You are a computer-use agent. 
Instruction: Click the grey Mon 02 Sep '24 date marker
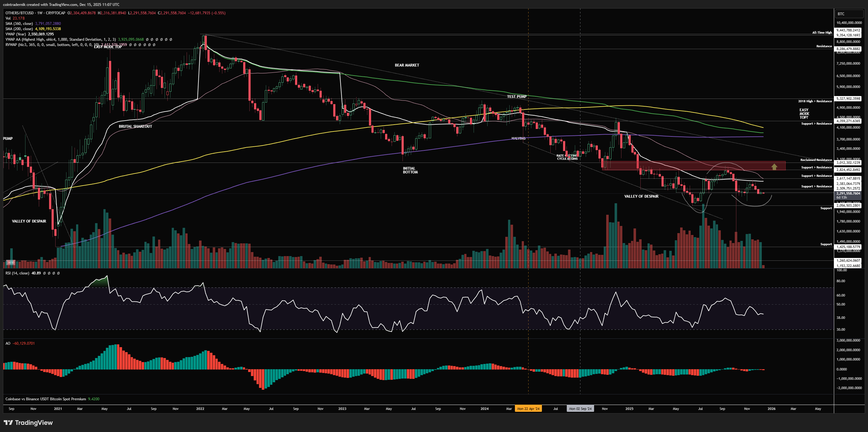[580, 409]
